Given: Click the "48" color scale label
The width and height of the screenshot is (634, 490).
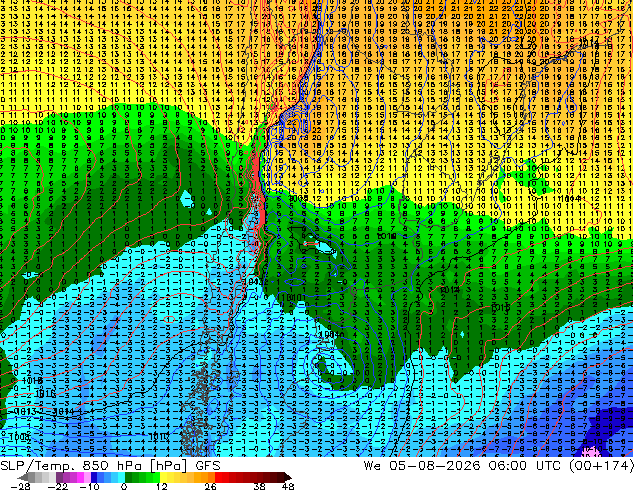Looking at the screenshot, I should click(x=288, y=486).
